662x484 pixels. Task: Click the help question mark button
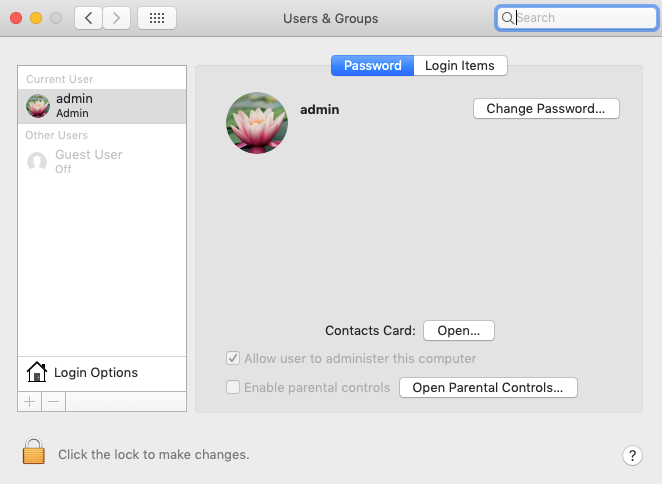[x=631, y=455]
